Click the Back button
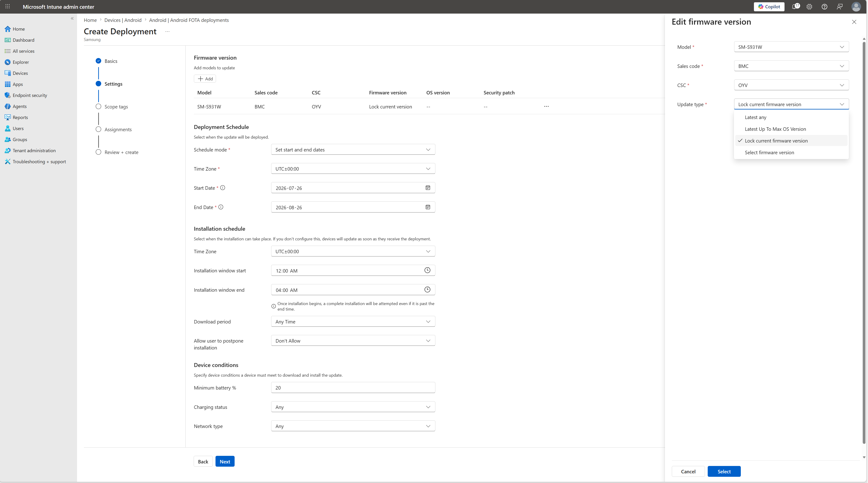This screenshot has width=868, height=483. (x=203, y=461)
